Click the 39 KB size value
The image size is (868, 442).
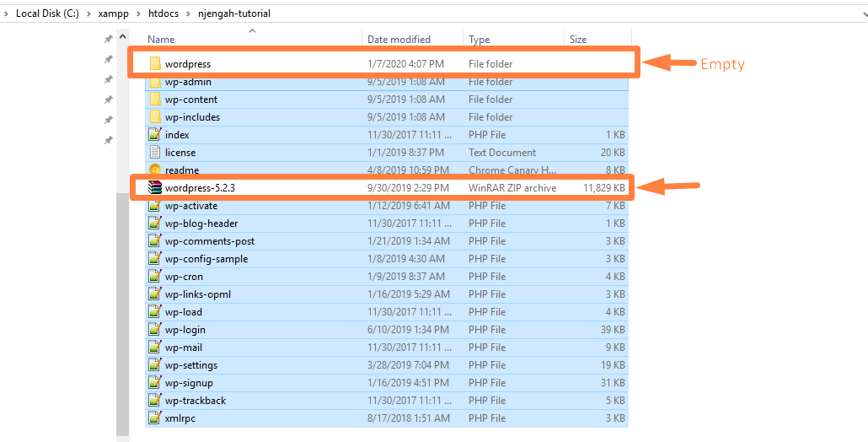(612, 330)
